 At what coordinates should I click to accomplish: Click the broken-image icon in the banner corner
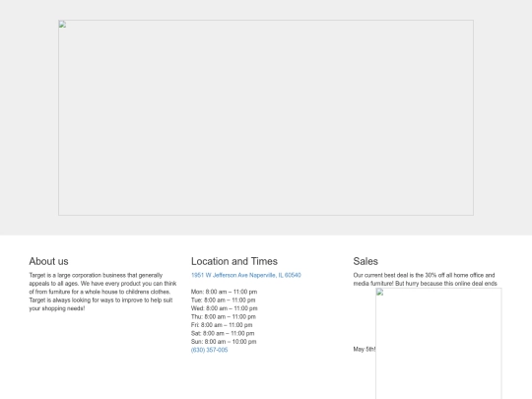tap(62, 25)
